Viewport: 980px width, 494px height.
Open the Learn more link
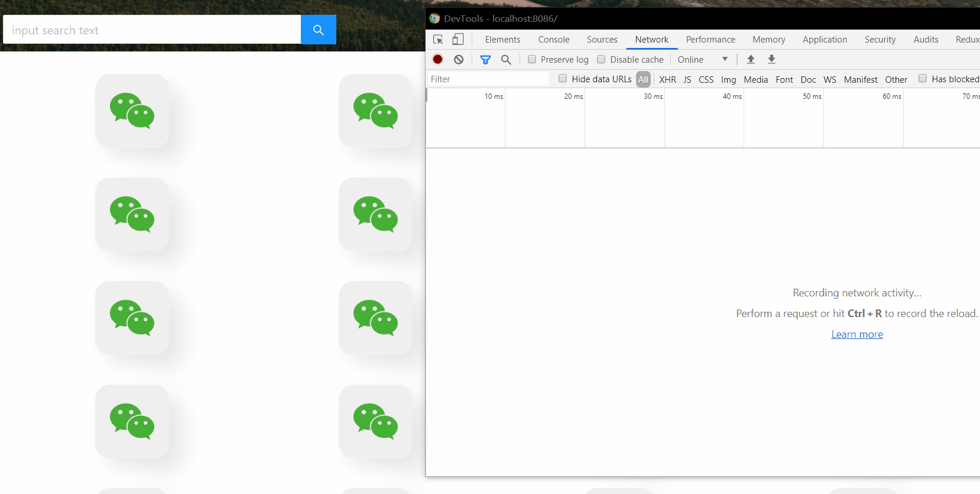click(x=856, y=334)
